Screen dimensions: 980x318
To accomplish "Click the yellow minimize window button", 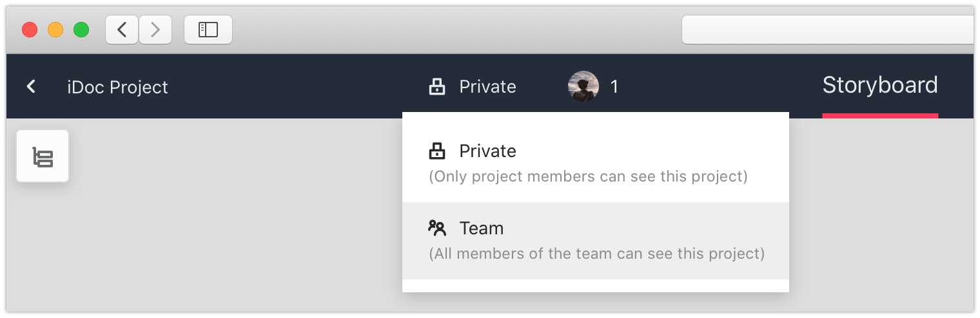I will pos(55,30).
